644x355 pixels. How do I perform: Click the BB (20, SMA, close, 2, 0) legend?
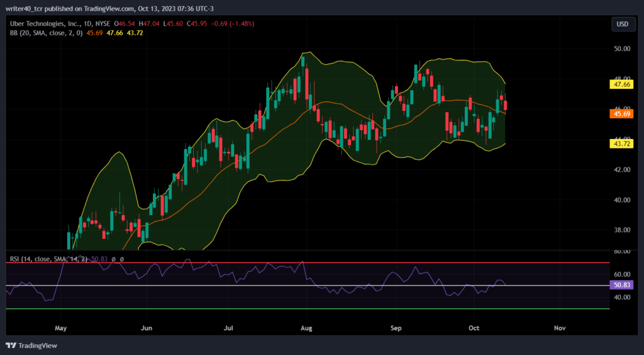tap(47, 33)
